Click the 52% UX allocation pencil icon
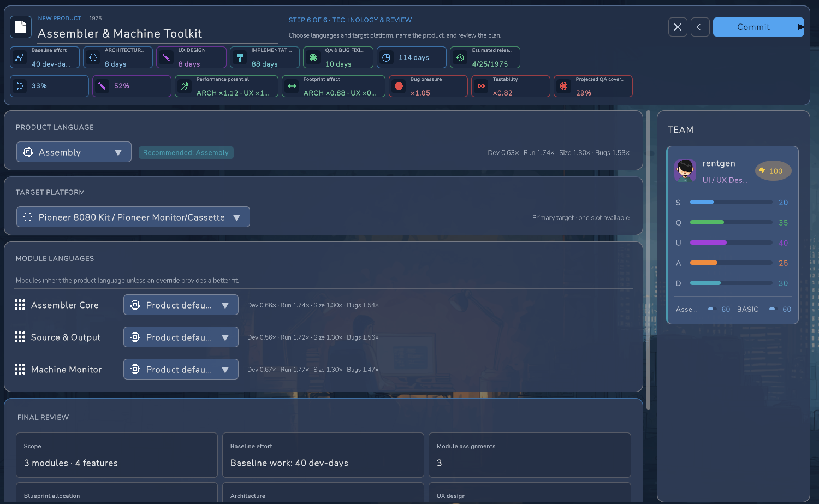The image size is (819, 504). (x=102, y=86)
